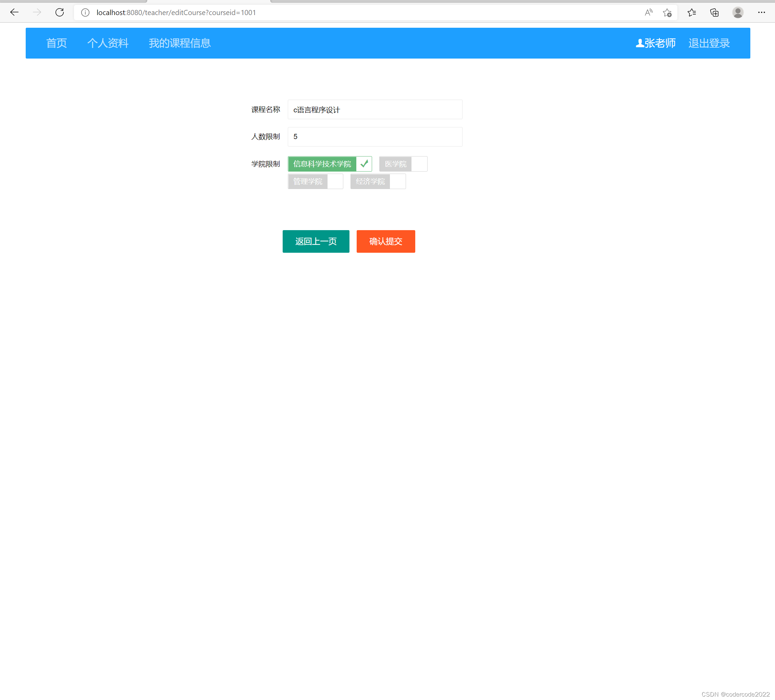
Task: Click the site information icon
Action: 85,13
